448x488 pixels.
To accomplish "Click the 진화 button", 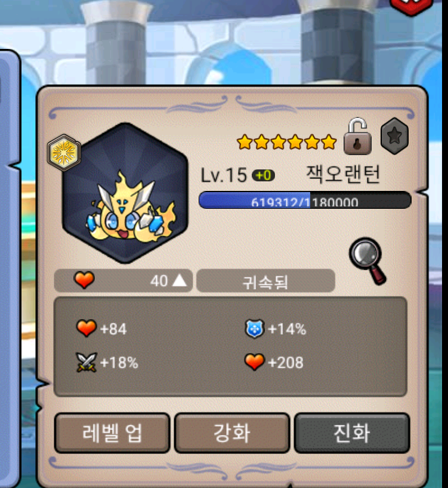I will [352, 433].
